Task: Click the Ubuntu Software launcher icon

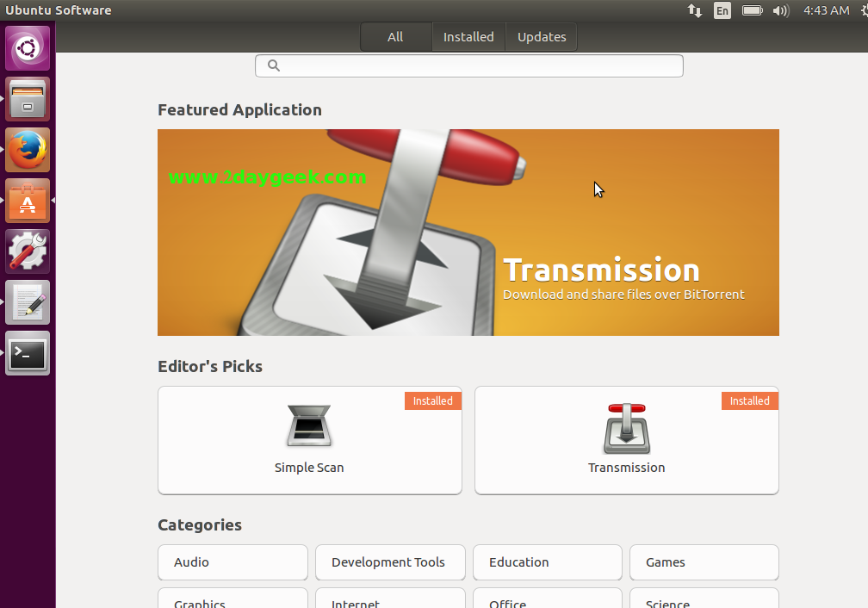Action: click(x=28, y=201)
